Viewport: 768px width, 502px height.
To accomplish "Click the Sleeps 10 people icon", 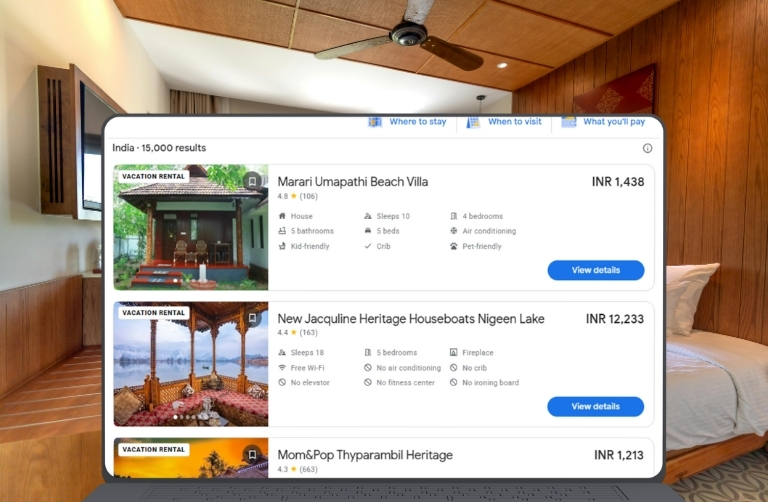I will (368, 216).
